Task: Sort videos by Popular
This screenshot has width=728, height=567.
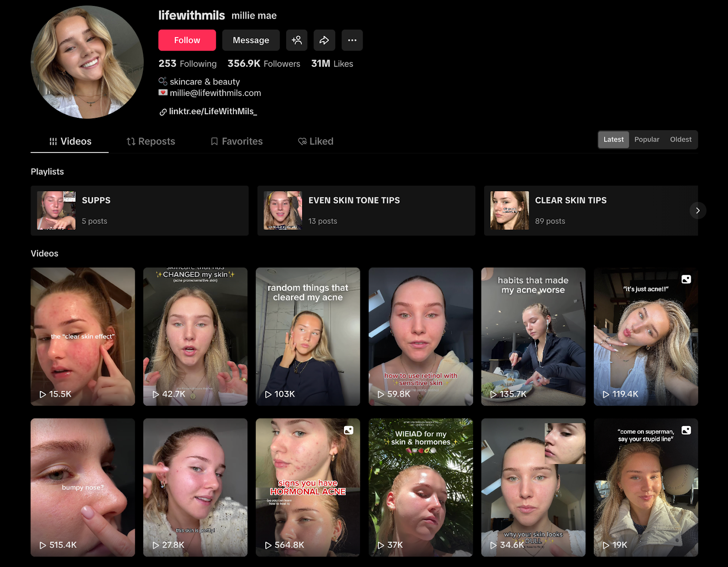Action: 647,140
